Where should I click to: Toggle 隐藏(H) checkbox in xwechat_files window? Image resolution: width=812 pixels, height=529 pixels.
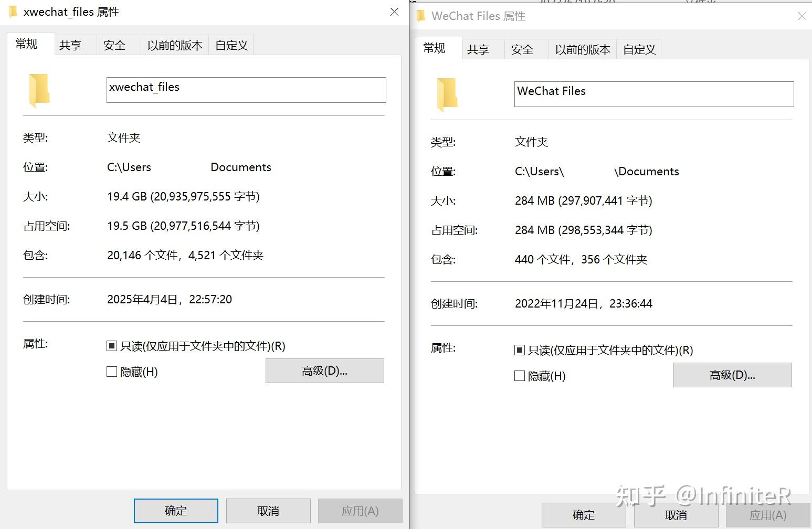[111, 372]
